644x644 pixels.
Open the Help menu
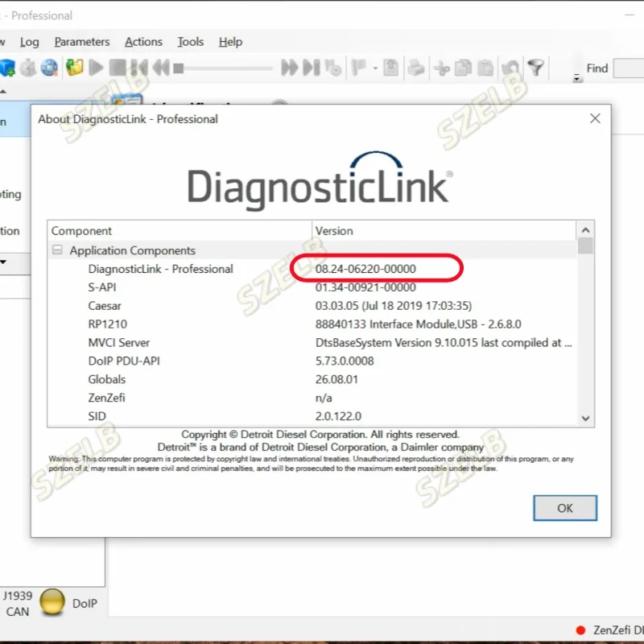click(x=230, y=42)
